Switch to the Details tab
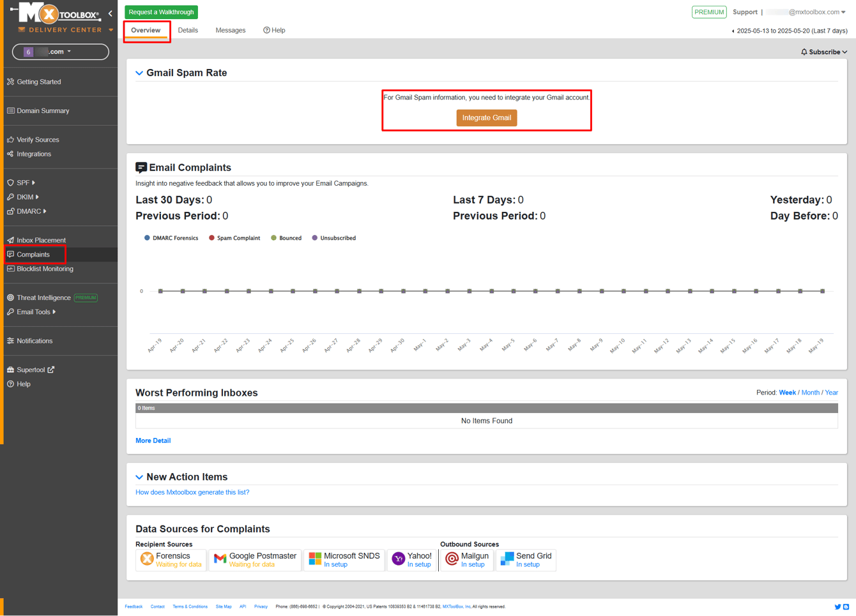The width and height of the screenshot is (856, 616). [x=188, y=30]
